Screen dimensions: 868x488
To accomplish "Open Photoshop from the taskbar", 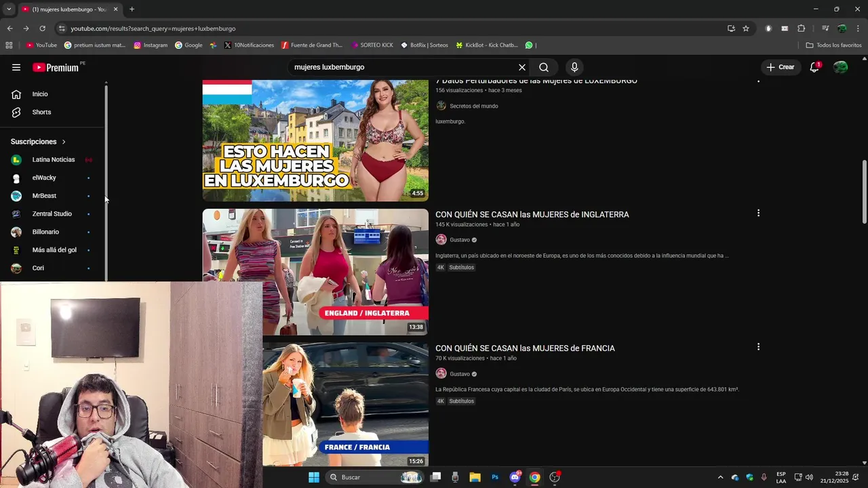I will coord(495,477).
